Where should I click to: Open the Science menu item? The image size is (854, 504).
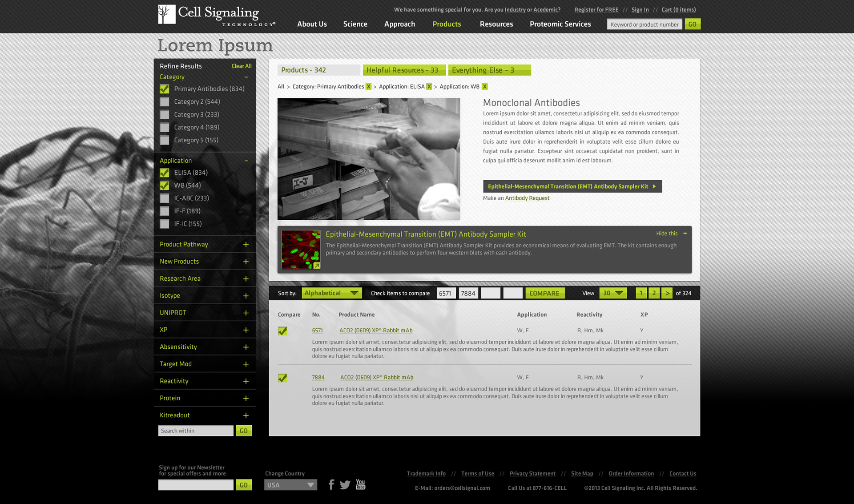tap(355, 24)
